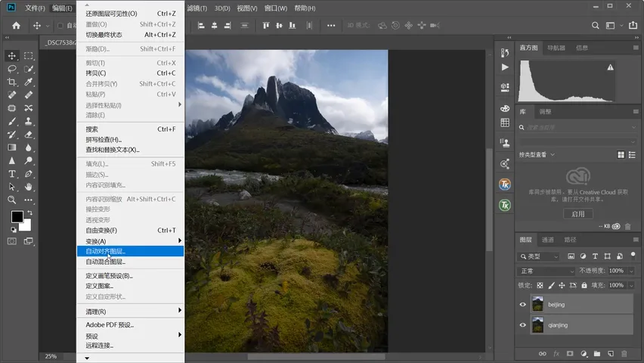Align left edges icon in options bar
Viewport: 644px width, 363px height.
click(201, 26)
